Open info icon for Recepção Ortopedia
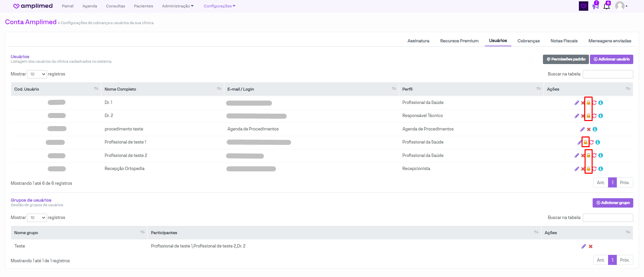This screenshot has height=277, width=644. click(x=601, y=169)
